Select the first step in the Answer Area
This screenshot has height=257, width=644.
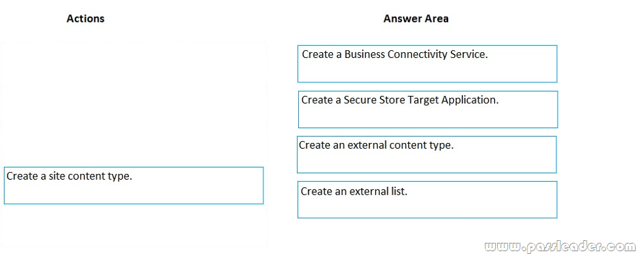click(x=427, y=64)
